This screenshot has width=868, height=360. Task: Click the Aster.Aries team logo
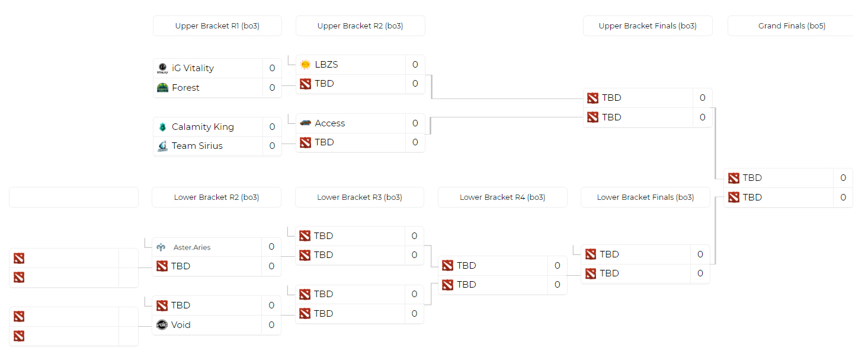point(161,247)
